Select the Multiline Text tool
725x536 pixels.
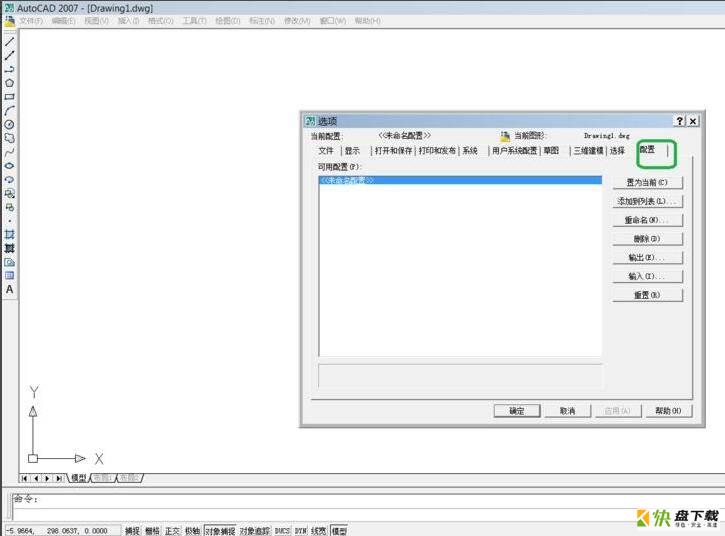[x=9, y=290]
